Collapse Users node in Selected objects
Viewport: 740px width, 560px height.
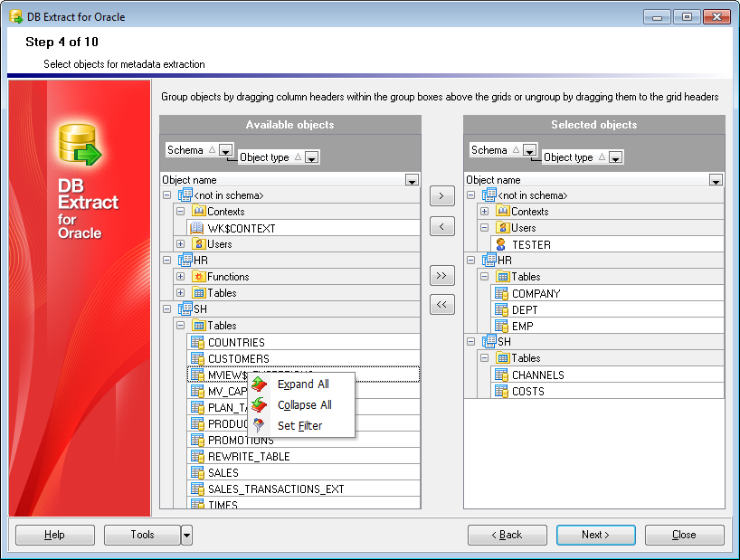[484, 227]
